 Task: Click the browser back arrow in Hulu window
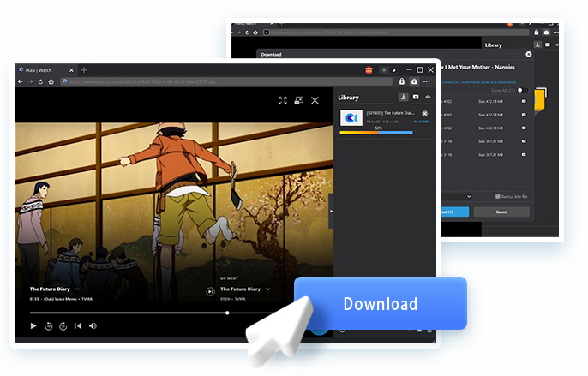21,81
